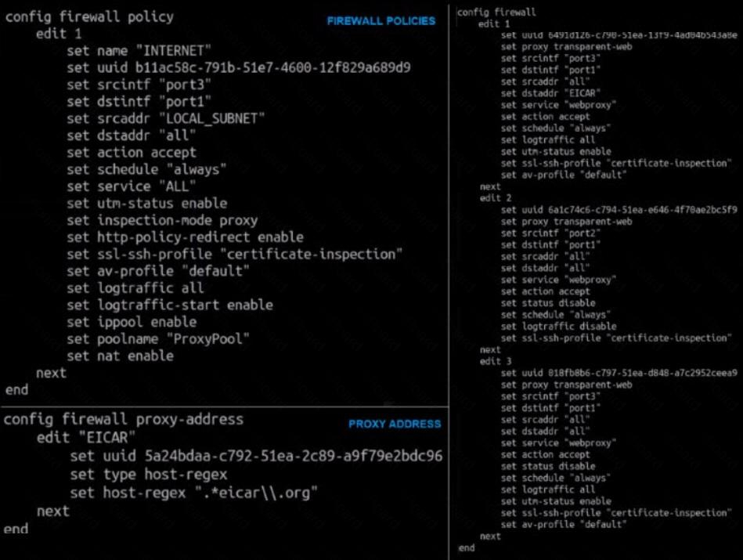Click the PROXY ADDRESS heading label
Viewport: 743px width, 560px height.
[x=395, y=424]
